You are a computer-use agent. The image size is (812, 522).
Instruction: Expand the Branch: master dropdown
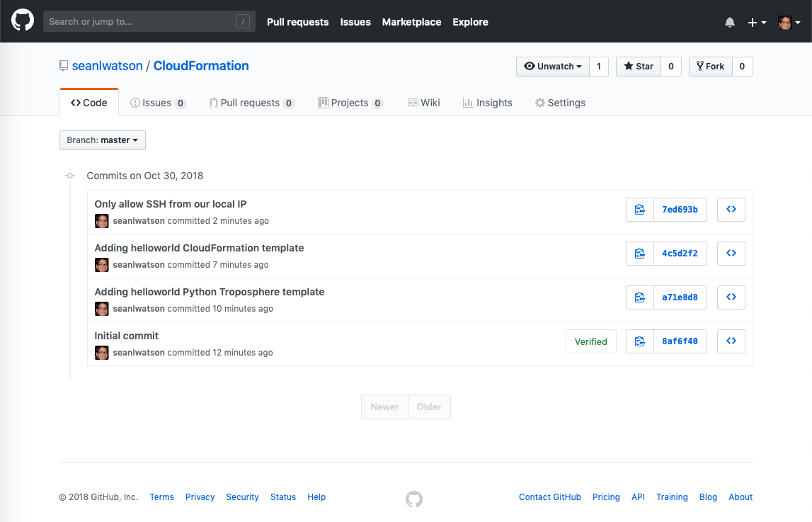pyautogui.click(x=103, y=140)
